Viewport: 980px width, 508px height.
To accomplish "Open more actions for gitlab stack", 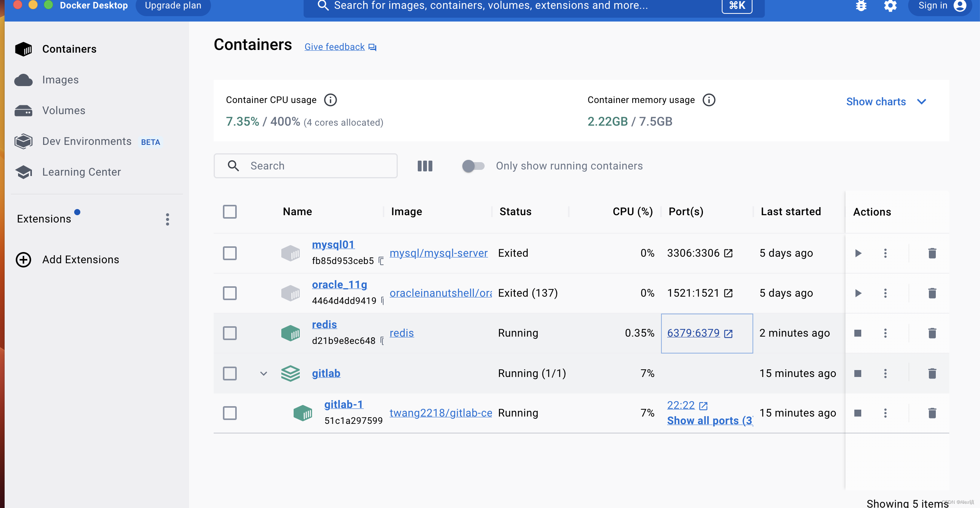I will tap(885, 374).
